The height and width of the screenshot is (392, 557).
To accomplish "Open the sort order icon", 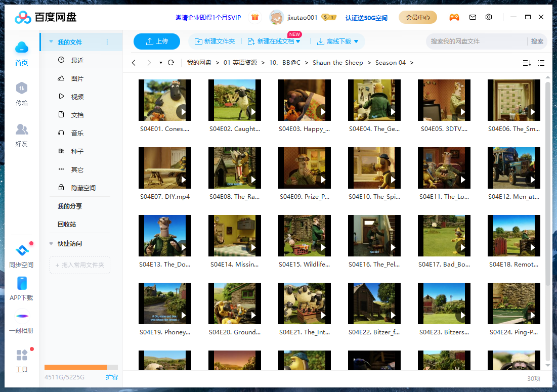I will click(527, 63).
